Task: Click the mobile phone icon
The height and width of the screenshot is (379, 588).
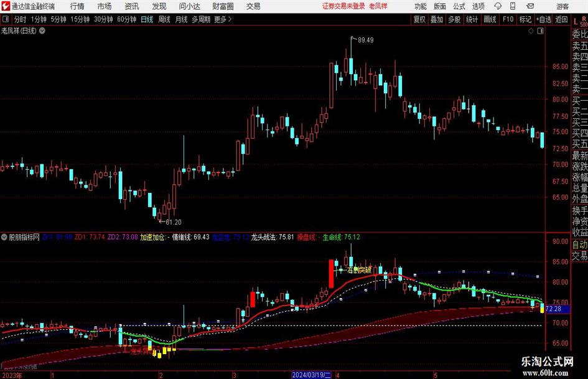Action: (513, 6)
